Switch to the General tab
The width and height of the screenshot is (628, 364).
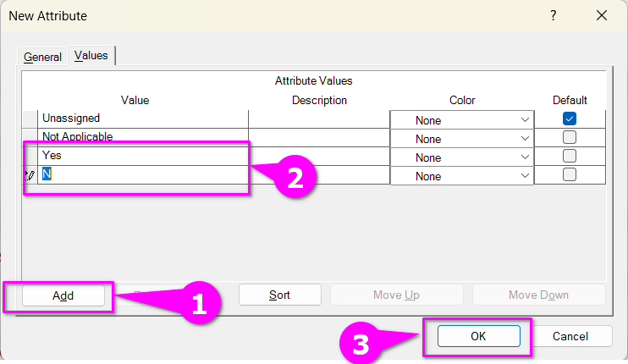42,57
